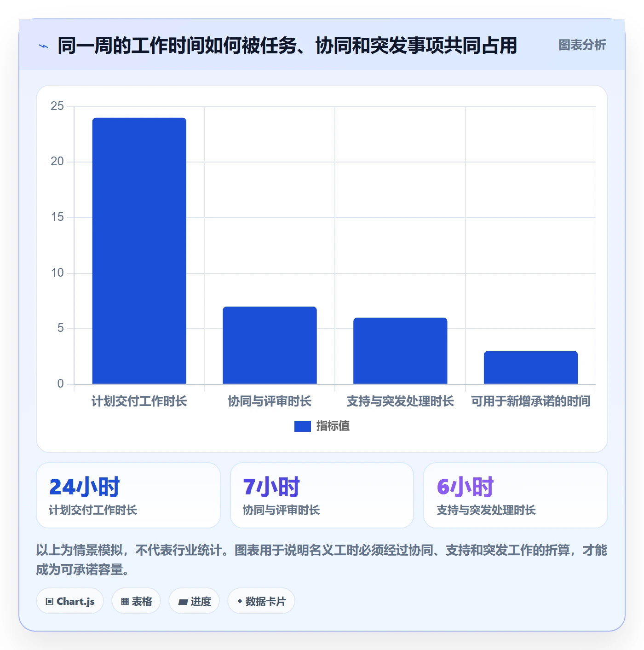Click the 进度 tag chip
Image resolution: width=644 pixels, height=650 pixels.
coord(194,601)
